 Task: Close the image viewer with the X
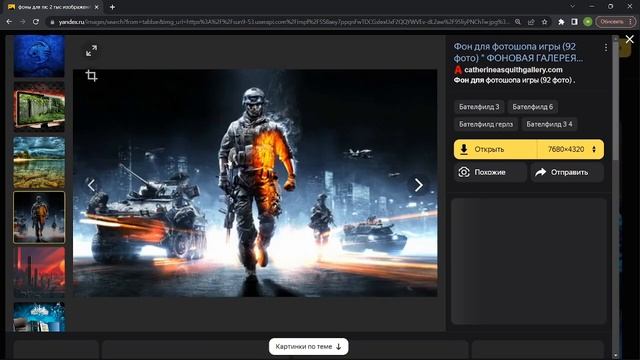(629, 39)
